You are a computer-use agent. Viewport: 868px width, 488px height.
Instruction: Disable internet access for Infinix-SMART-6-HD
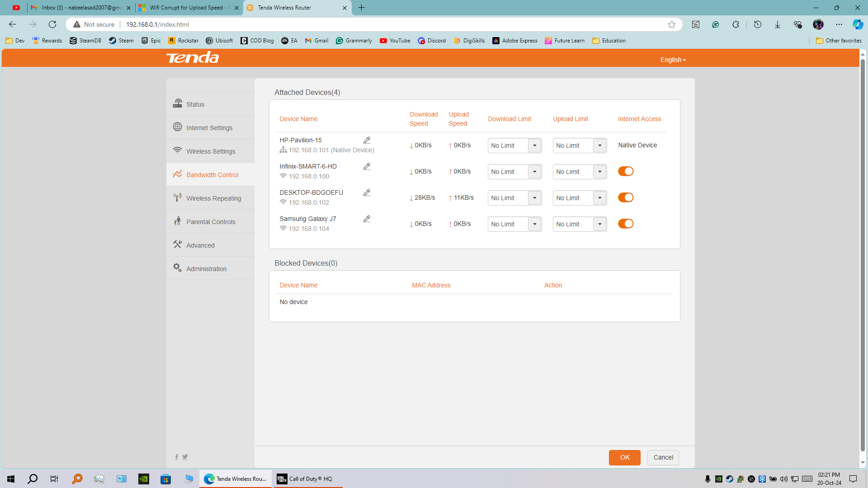coord(626,171)
